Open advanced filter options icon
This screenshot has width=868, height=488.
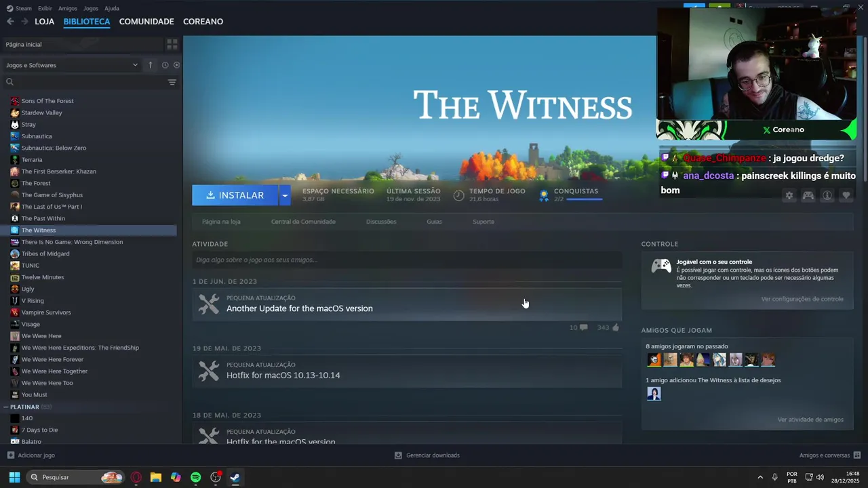coord(172,82)
